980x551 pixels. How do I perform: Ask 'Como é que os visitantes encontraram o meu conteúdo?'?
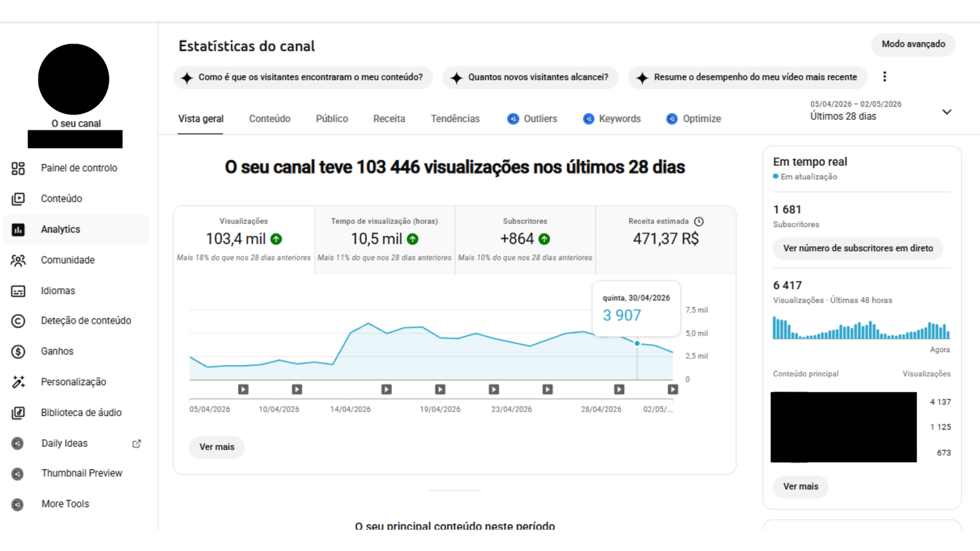pyautogui.click(x=303, y=77)
